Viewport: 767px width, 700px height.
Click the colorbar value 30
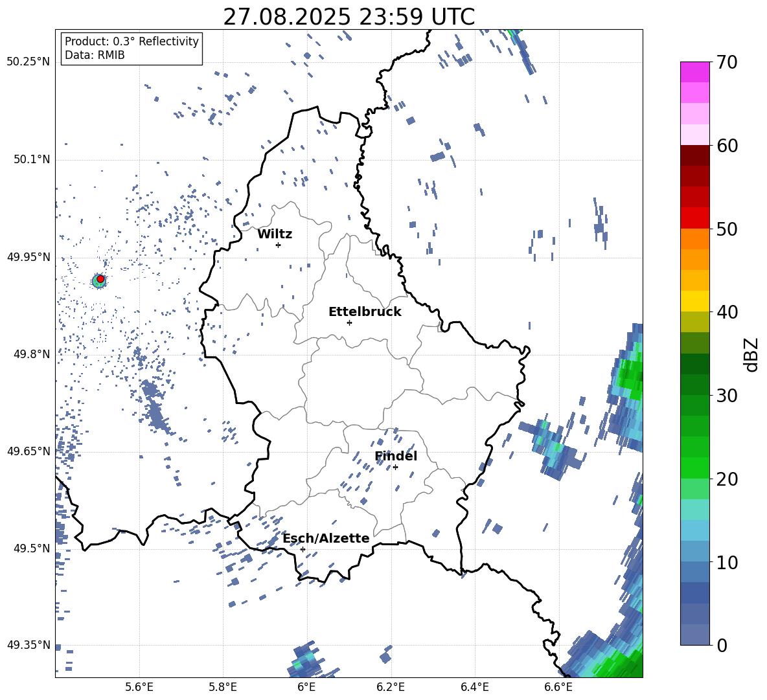pos(726,396)
